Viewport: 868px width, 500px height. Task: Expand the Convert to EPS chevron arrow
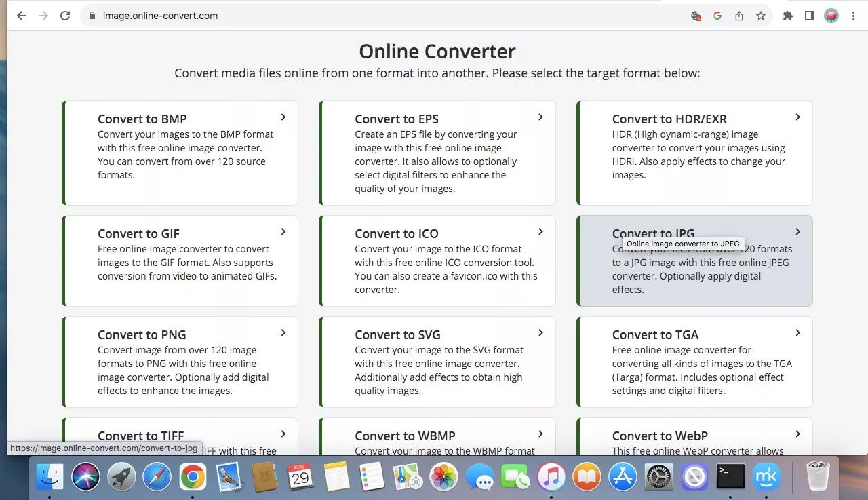[x=540, y=117]
